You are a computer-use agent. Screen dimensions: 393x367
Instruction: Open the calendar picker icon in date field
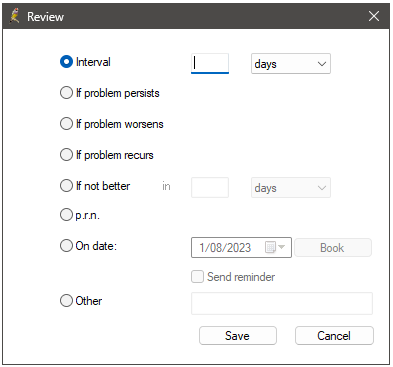[x=270, y=247]
